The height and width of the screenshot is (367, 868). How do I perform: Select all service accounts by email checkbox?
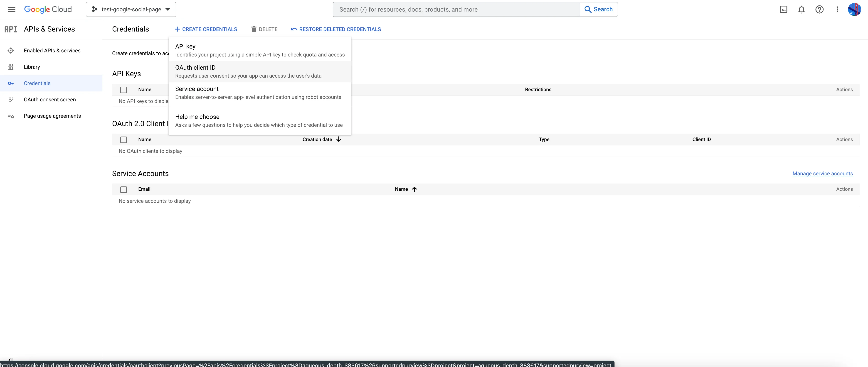[124, 189]
